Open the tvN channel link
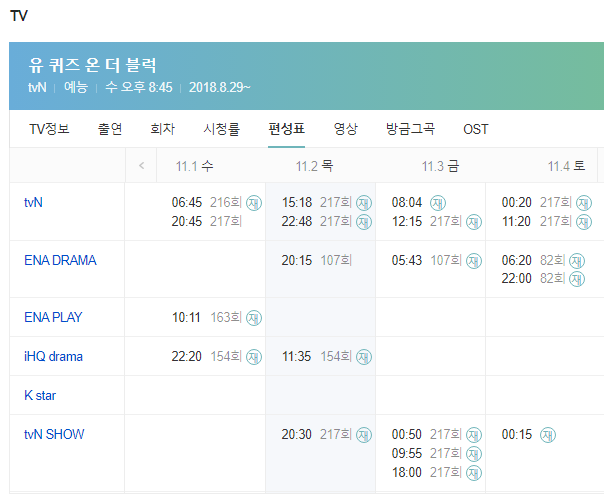Image resolution: width=604 pixels, height=496 pixels. coord(33,202)
